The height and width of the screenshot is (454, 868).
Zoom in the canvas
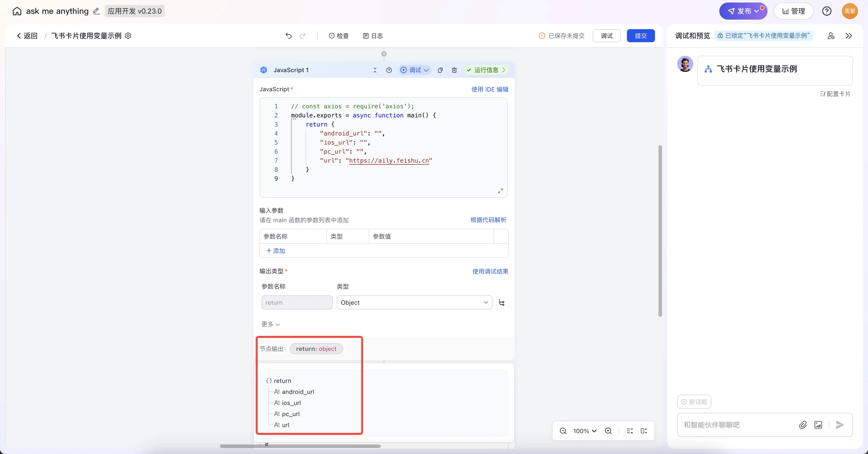608,431
